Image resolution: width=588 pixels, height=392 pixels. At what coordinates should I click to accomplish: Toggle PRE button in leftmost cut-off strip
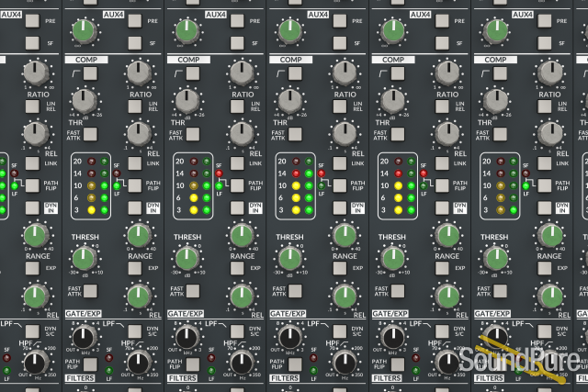(32, 21)
